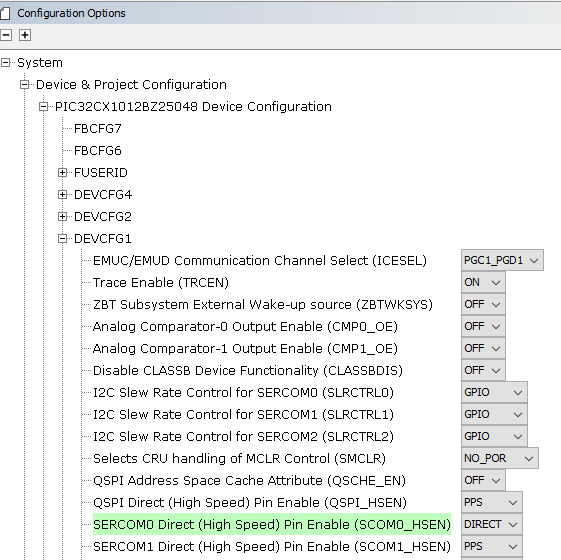Open QSPI_HSEN PPS dropdown
Image resolution: width=561 pixels, height=560 pixels.
(x=492, y=502)
